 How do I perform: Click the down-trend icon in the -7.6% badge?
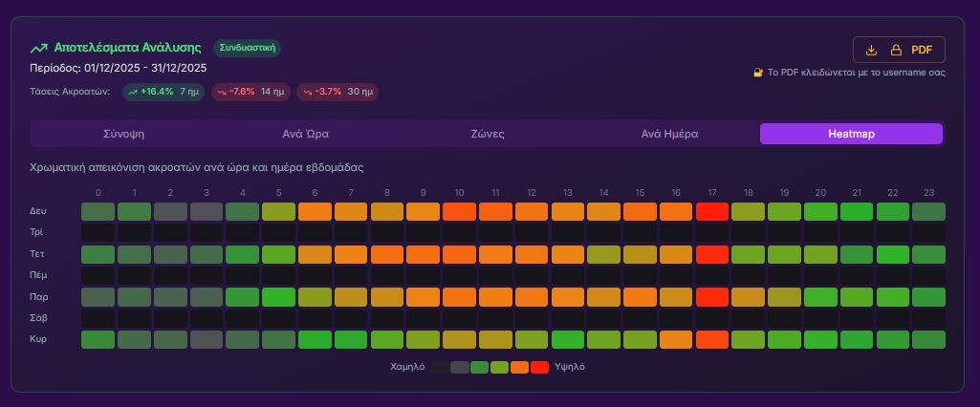coord(222,93)
